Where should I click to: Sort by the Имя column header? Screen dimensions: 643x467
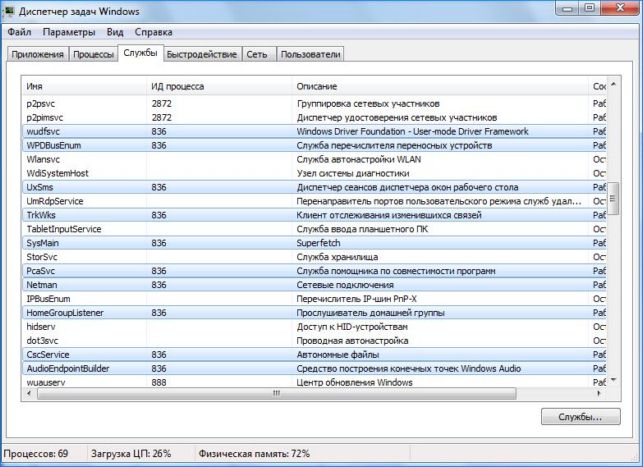click(84, 87)
